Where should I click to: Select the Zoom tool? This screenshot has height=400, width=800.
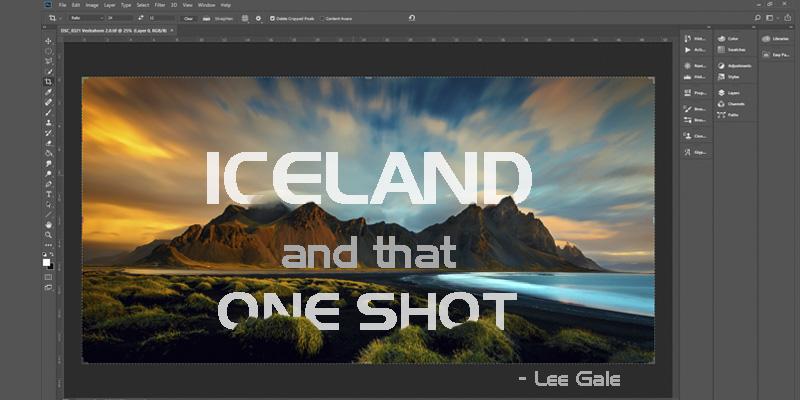[48, 235]
